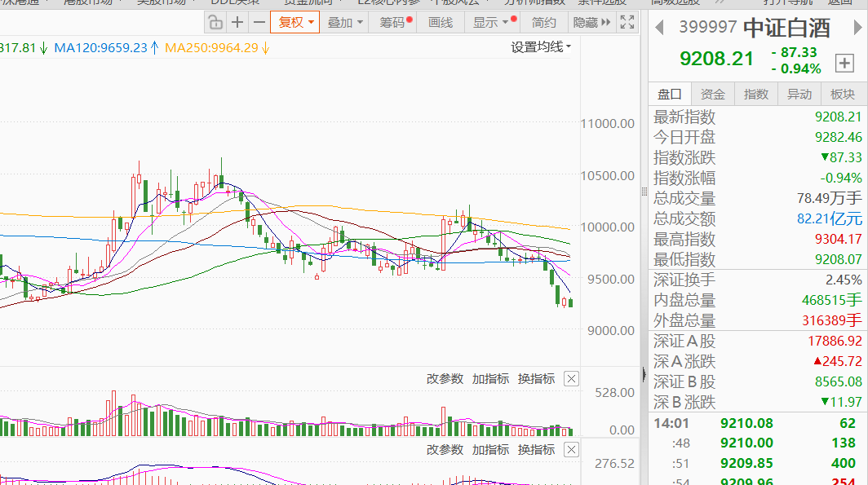Image resolution: width=868 pixels, height=485 pixels.
Task: Switch to the 资金 funds tab
Action: tap(713, 94)
